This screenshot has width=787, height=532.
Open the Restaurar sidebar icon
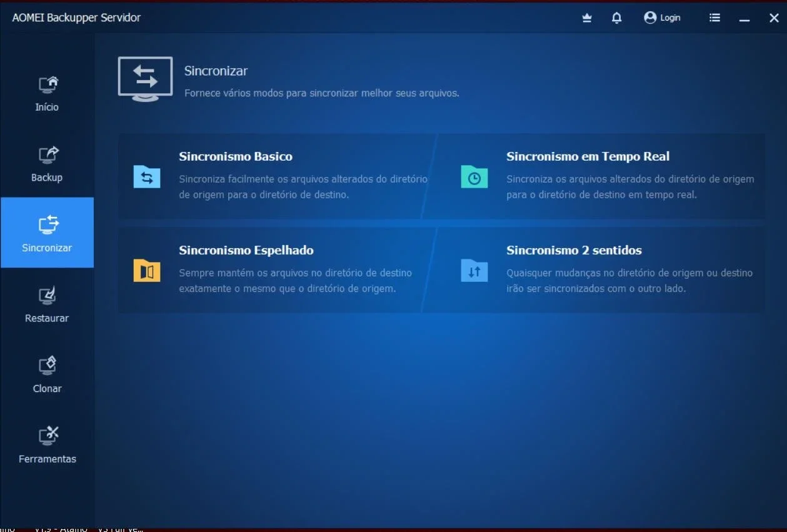[48, 296]
